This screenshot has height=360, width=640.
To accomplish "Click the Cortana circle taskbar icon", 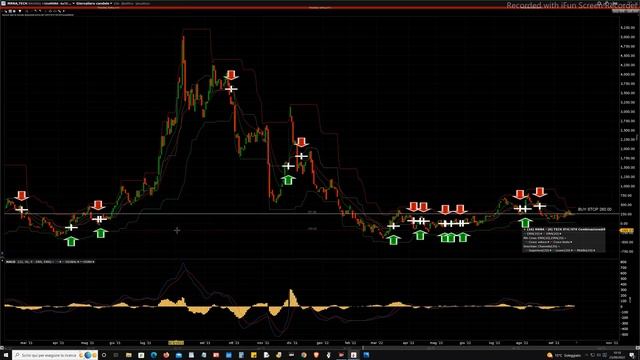I will pos(104,355).
